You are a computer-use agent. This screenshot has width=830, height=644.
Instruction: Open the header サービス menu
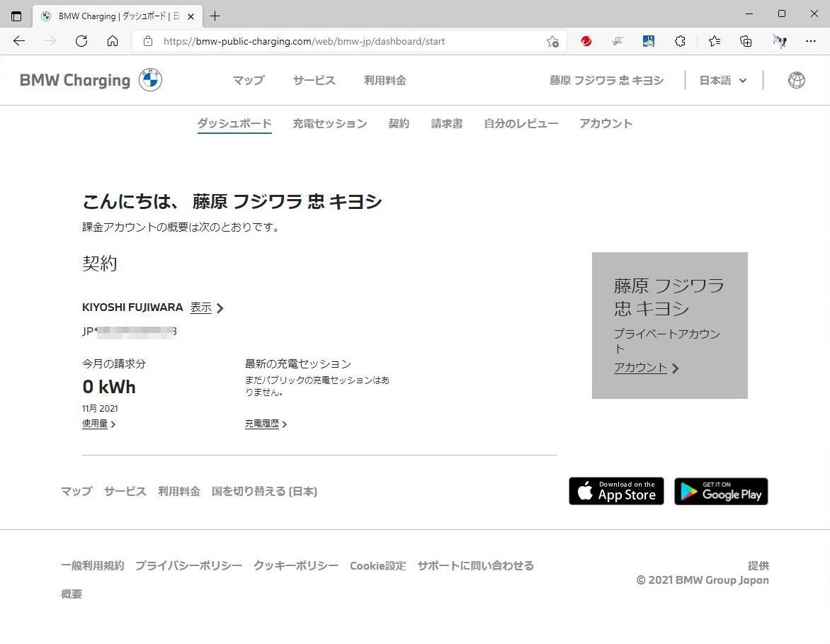point(314,81)
